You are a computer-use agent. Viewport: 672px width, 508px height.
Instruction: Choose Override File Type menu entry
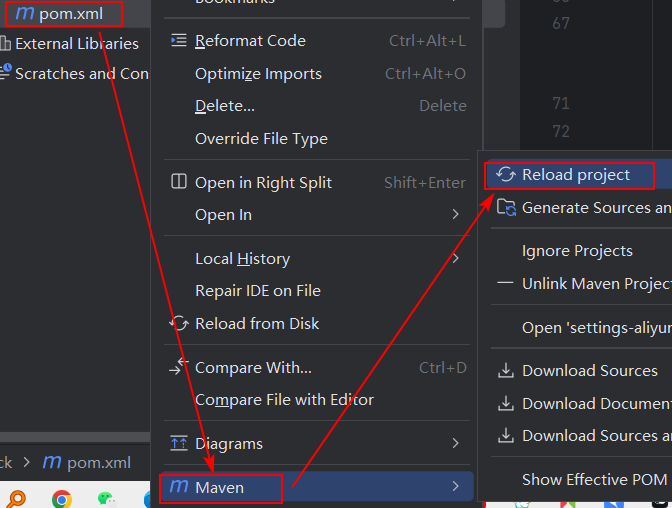coord(261,139)
